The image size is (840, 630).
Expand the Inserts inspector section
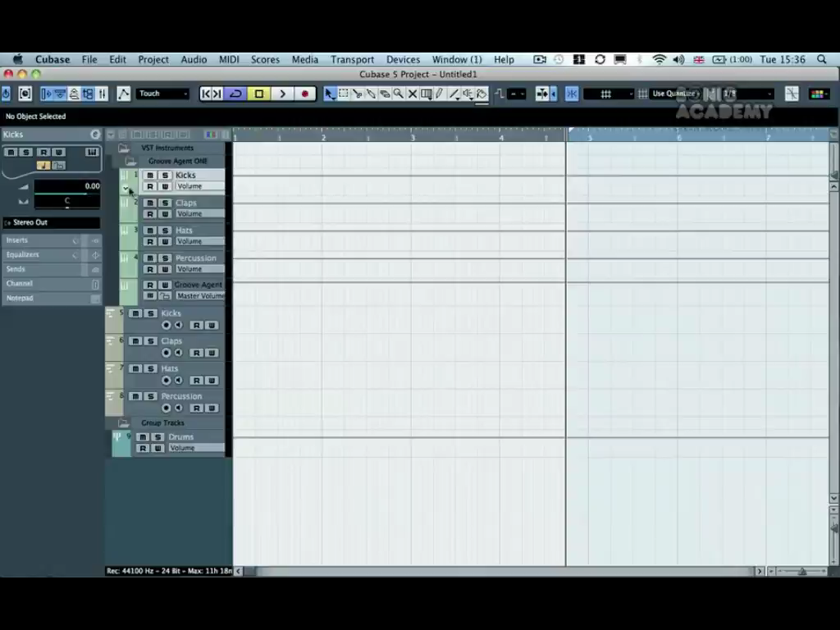pos(52,240)
